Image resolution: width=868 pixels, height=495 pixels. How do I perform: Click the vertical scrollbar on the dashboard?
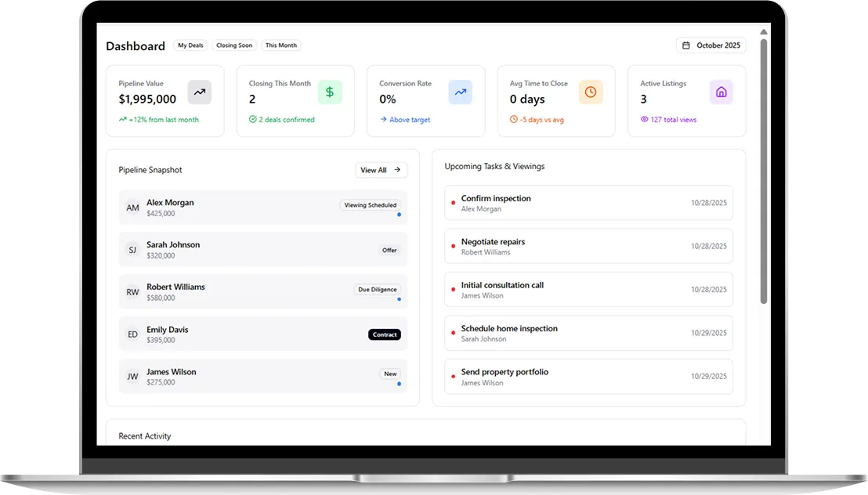pyautogui.click(x=764, y=171)
